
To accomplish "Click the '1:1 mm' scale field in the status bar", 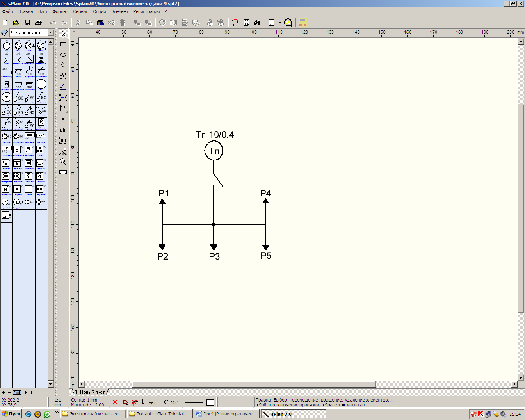I will pos(58,402).
